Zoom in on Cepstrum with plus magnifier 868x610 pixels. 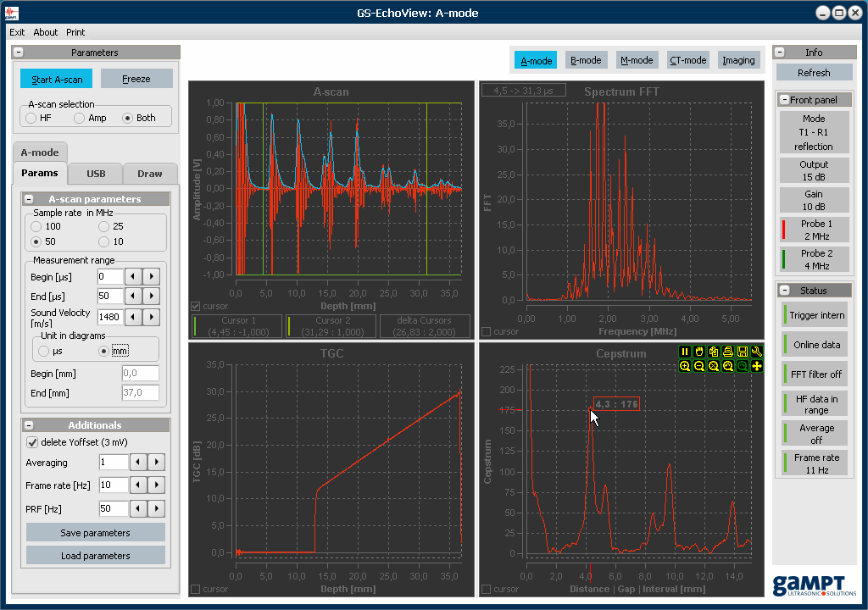(685, 366)
